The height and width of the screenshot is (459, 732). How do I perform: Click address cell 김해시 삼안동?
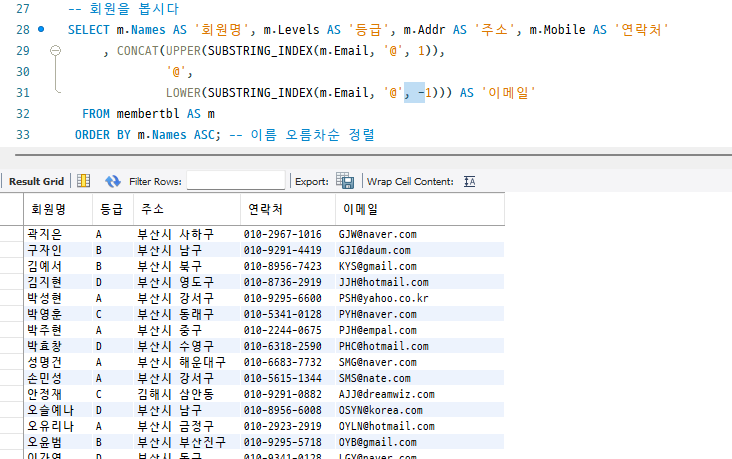click(187, 394)
